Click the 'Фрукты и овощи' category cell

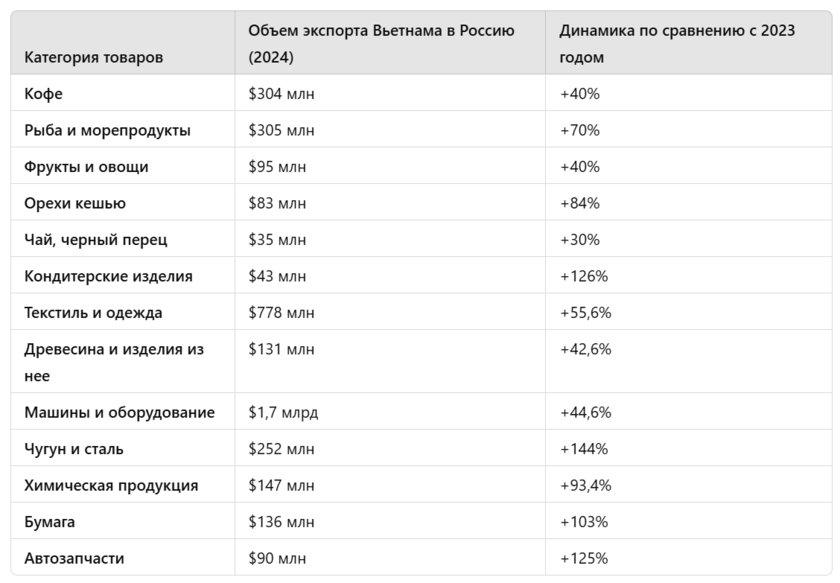[86, 167]
